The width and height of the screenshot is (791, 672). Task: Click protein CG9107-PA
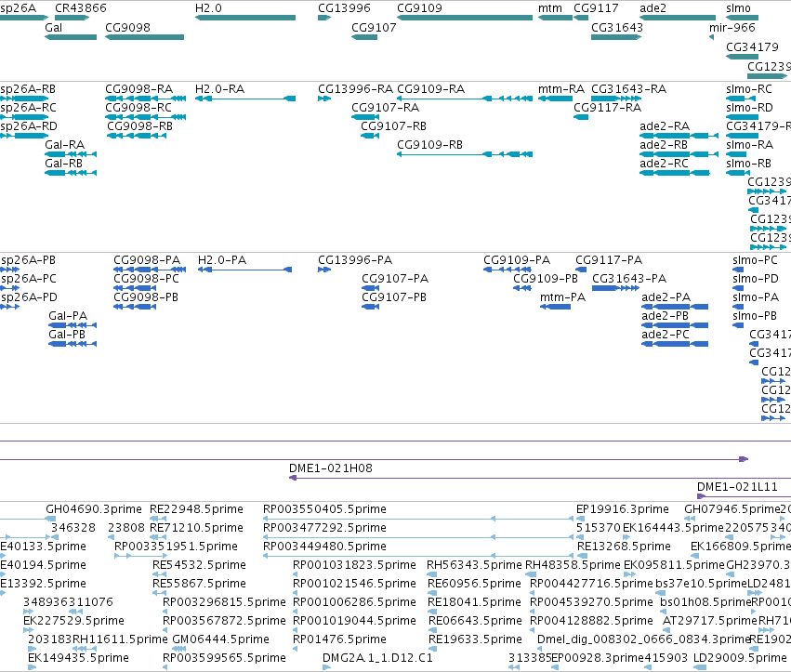(370, 288)
